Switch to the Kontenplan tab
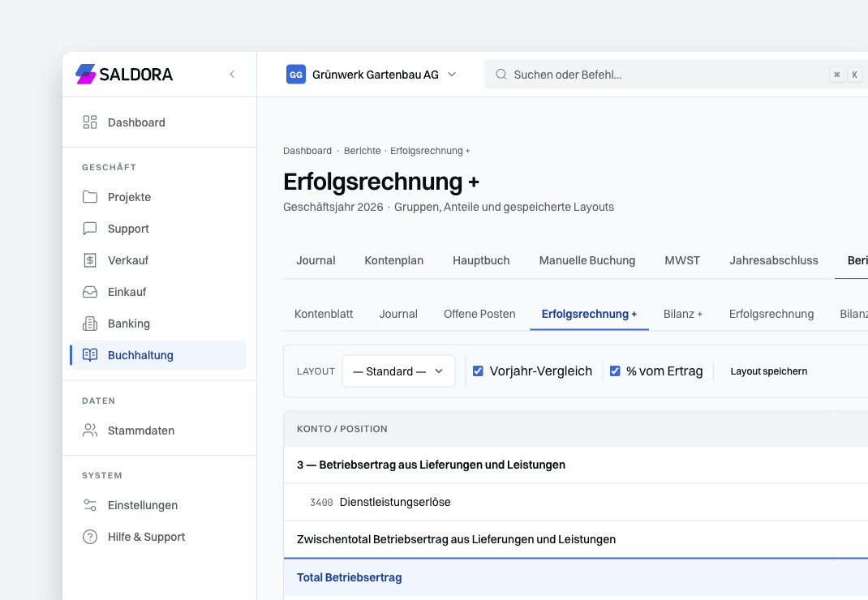868x600 pixels. click(393, 260)
